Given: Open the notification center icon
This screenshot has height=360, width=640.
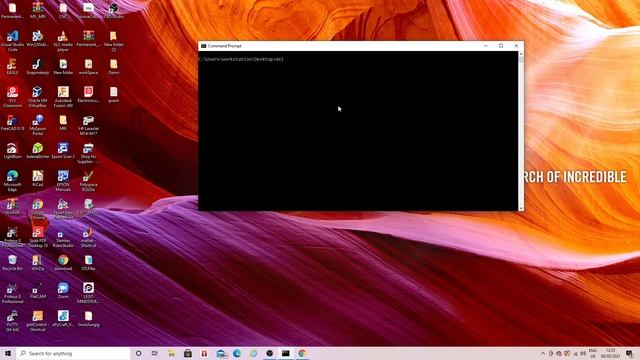Looking at the screenshot, I should point(629,353).
